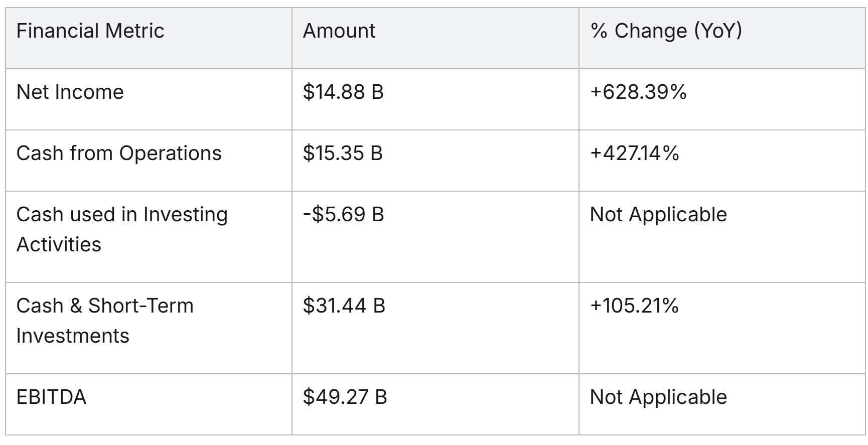Click the +427.14% change value
Image resolution: width=868 pixels, height=445 pixels.
[x=635, y=154]
